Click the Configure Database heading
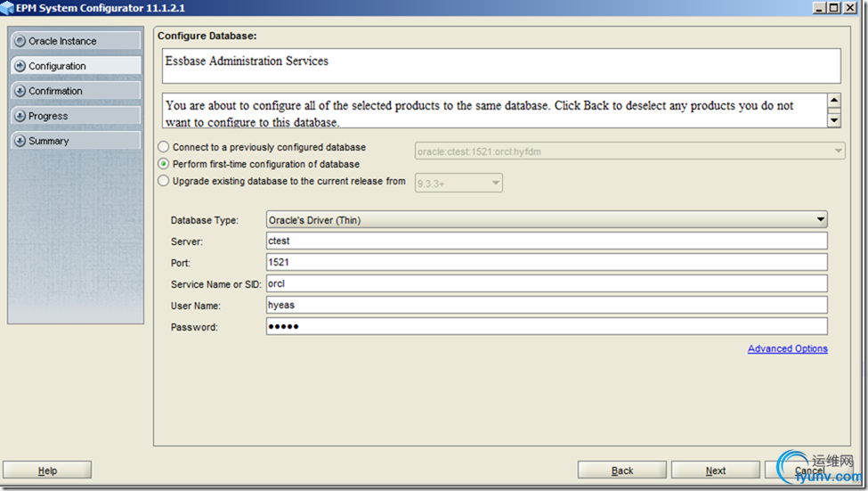This screenshot has width=868, height=491. tap(207, 36)
